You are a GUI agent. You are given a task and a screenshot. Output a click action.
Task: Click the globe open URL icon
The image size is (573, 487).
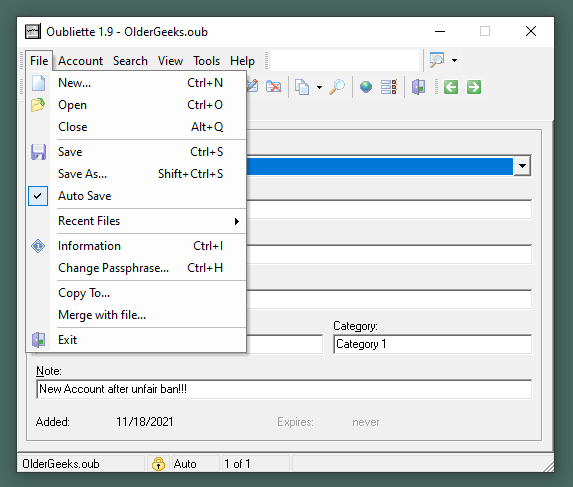tap(366, 87)
